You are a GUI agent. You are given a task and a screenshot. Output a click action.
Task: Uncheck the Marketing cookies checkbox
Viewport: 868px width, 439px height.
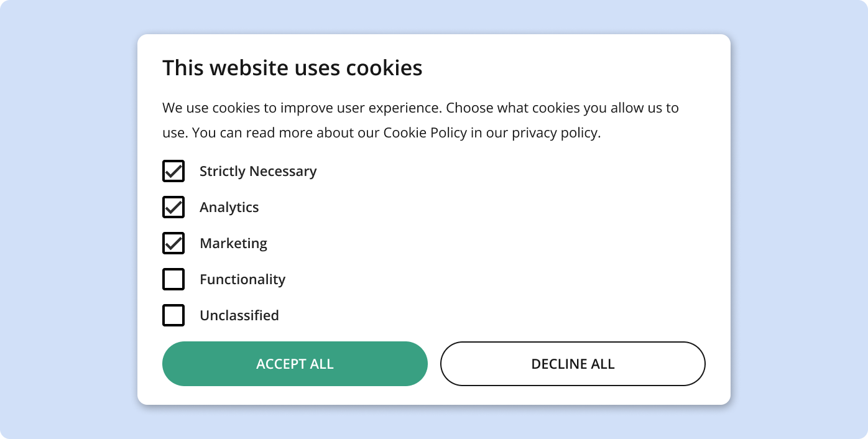[x=173, y=243]
